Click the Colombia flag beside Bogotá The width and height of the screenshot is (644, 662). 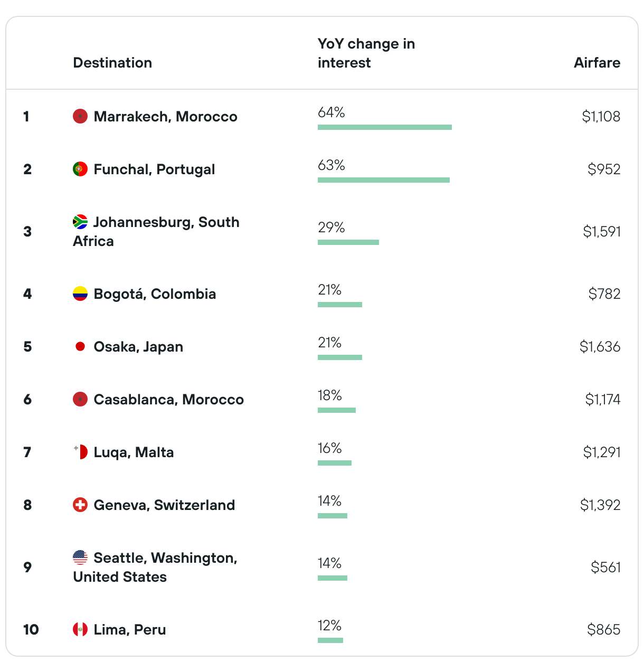(80, 294)
